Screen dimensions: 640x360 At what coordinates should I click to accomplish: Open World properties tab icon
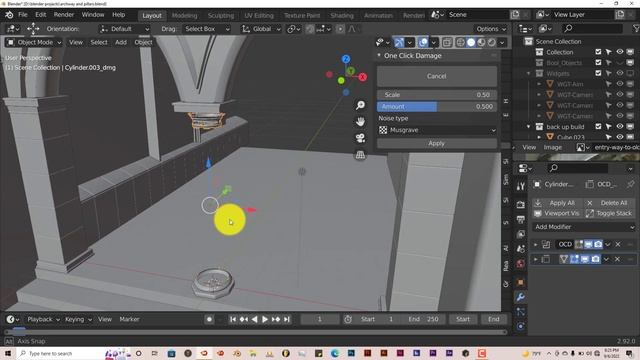[x=520, y=264]
